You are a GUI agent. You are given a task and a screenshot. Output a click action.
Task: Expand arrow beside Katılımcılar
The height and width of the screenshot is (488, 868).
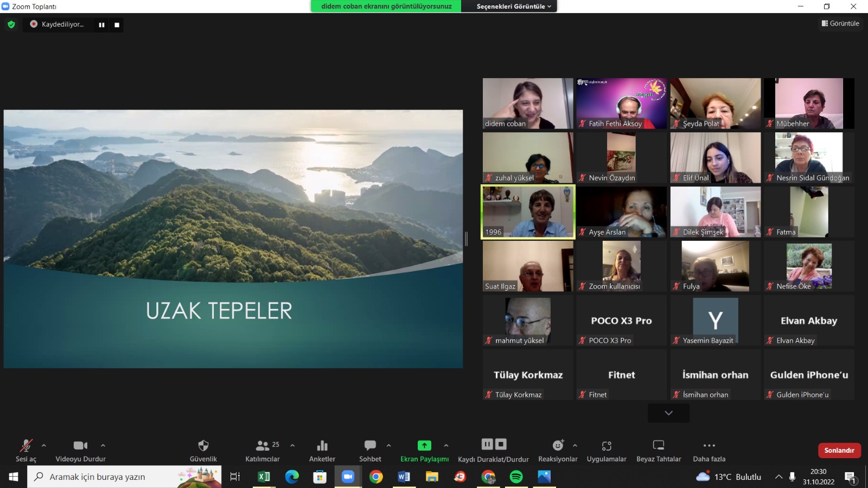292,446
